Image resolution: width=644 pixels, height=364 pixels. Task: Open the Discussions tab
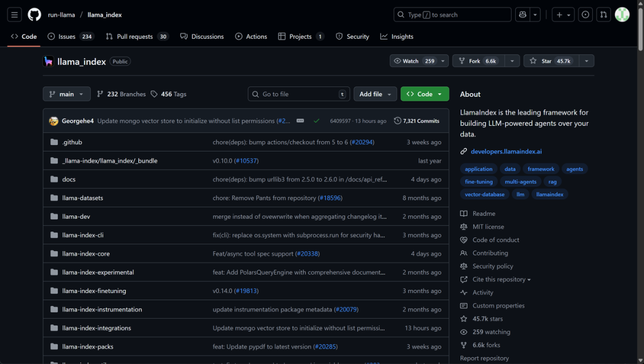[x=202, y=36]
